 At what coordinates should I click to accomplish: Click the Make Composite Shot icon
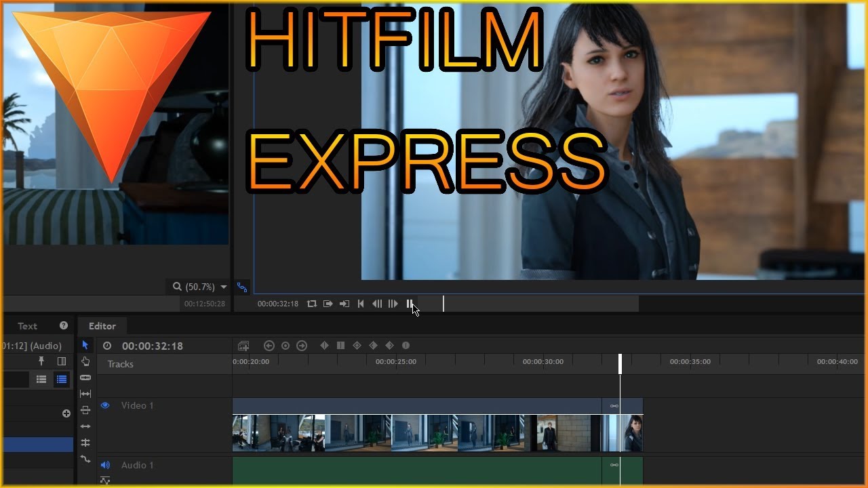pyautogui.click(x=243, y=346)
